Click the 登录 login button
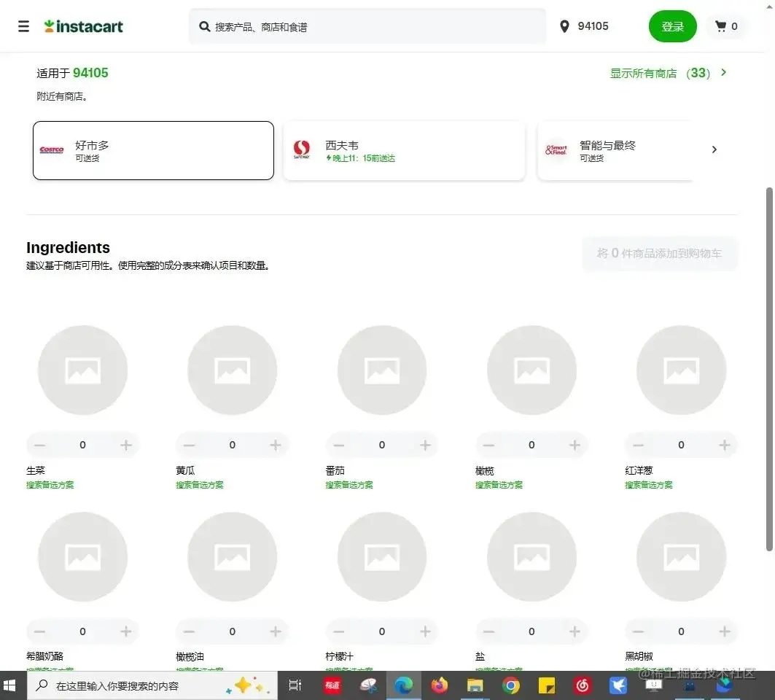Viewport: 775px width, 700px height. point(672,26)
